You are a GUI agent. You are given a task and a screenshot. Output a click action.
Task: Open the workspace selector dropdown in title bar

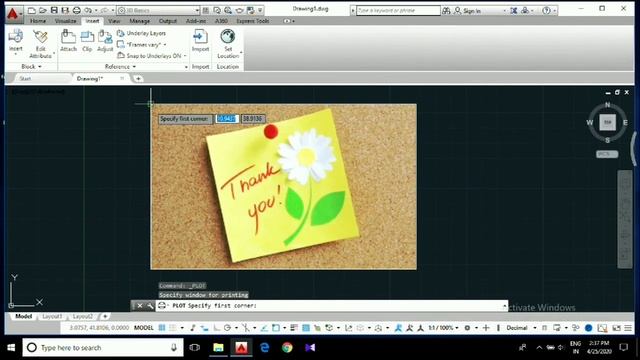click(x=158, y=10)
